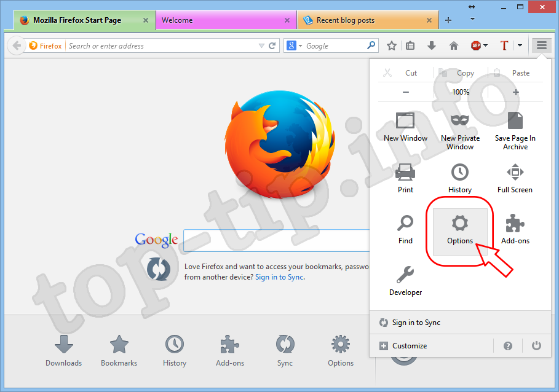Bookmark this page with star icon
559x392 pixels.
(x=392, y=45)
